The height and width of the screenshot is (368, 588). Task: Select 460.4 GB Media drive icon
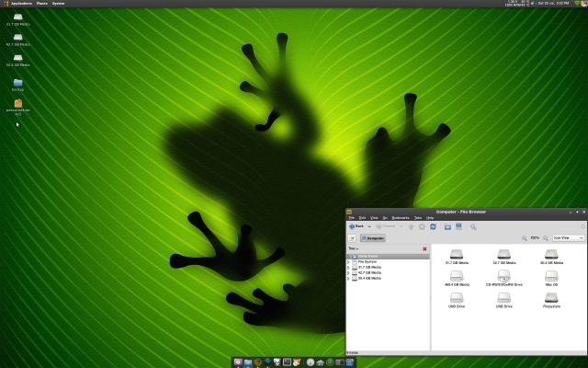(x=457, y=278)
